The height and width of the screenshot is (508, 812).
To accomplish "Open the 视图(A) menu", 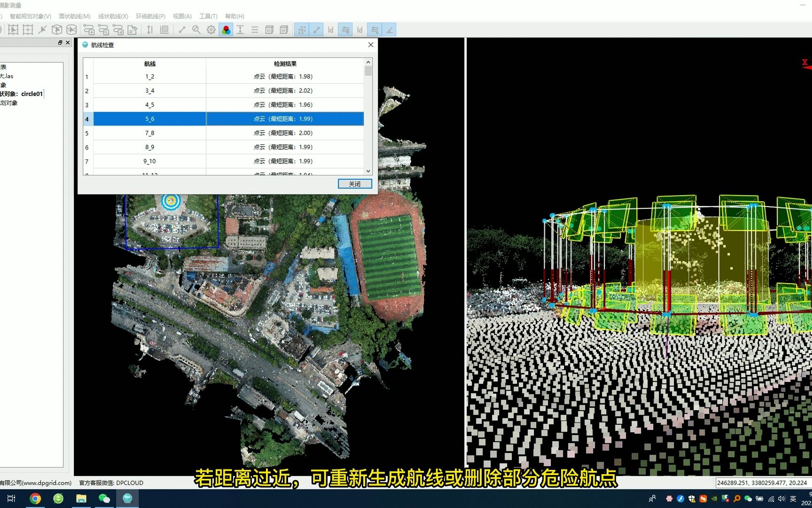I will point(182,16).
